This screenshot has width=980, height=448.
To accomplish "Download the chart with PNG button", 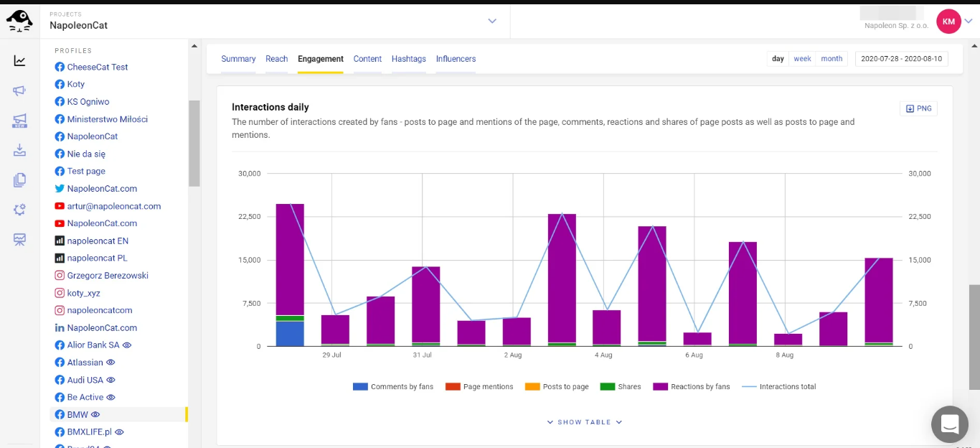I will [918, 108].
